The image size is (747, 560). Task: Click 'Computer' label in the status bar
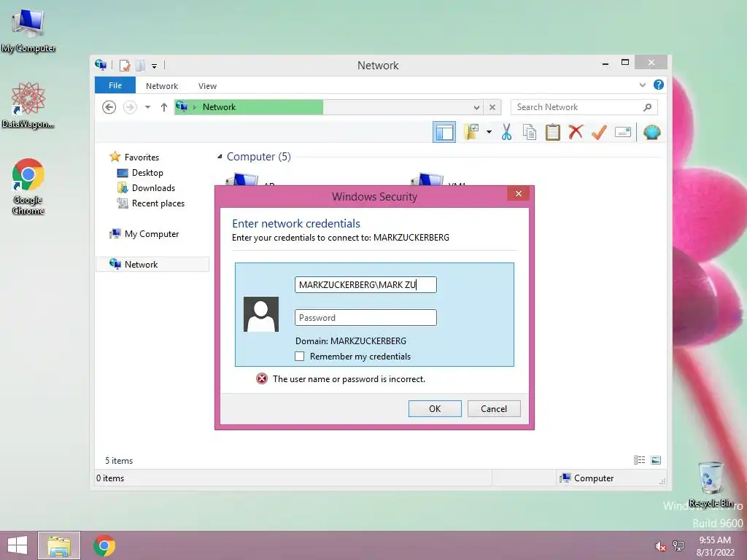(x=594, y=478)
